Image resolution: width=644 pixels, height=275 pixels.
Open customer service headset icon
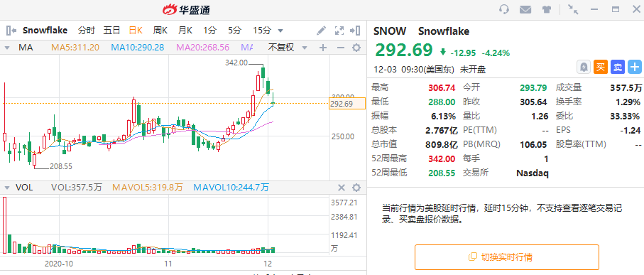(x=504, y=9)
